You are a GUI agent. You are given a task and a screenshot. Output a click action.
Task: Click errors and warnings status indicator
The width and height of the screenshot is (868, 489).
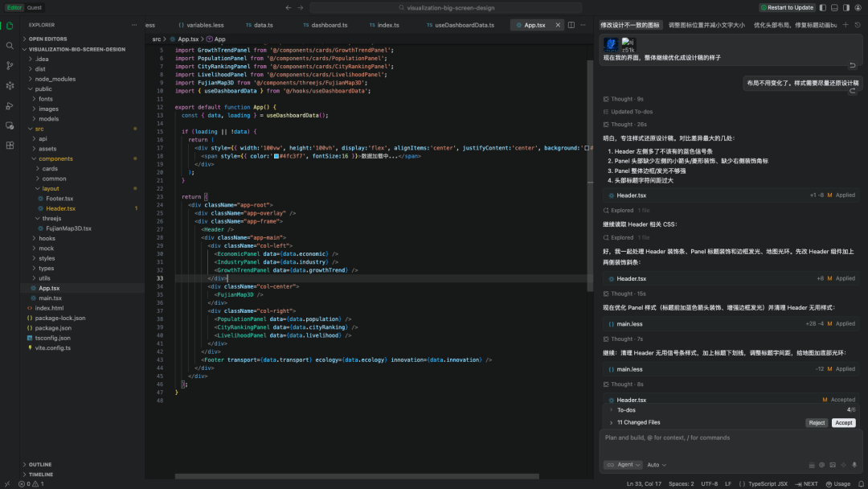(x=31, y=484)
